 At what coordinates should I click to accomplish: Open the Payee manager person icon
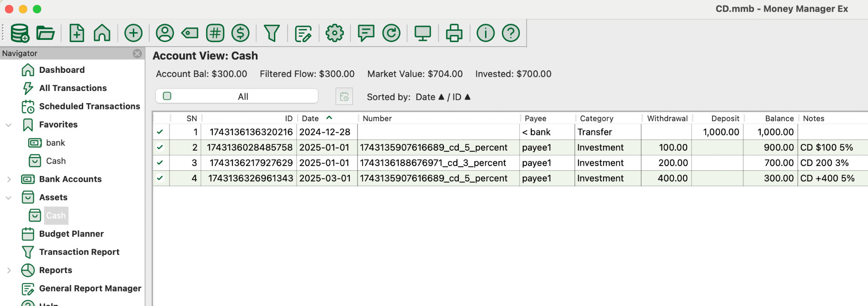(x=165, y=33)
